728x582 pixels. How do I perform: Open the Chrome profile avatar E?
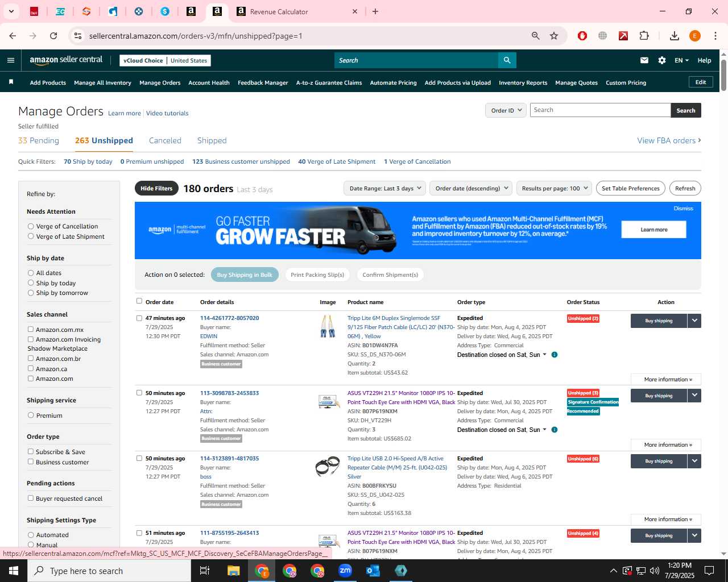(x=694, y=36)
